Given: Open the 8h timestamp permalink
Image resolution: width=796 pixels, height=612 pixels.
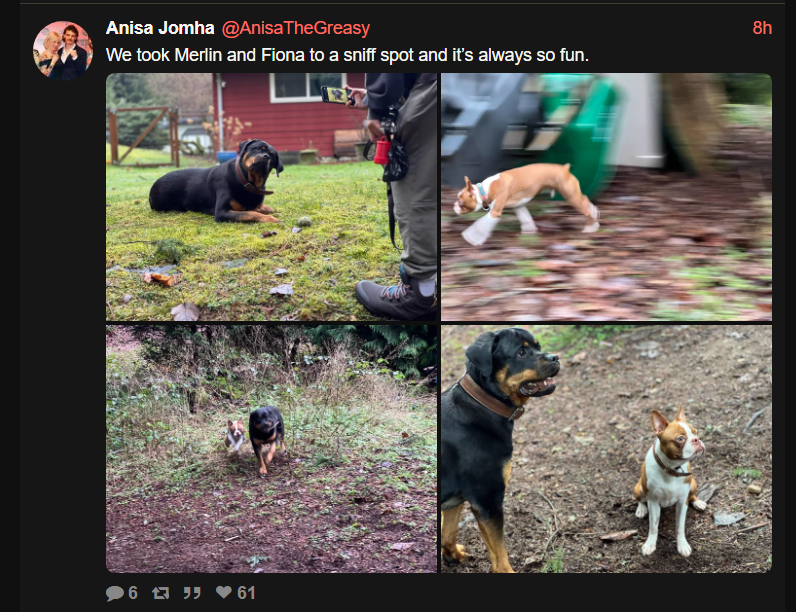Looking at the screenshot, I should pos(762,28).
